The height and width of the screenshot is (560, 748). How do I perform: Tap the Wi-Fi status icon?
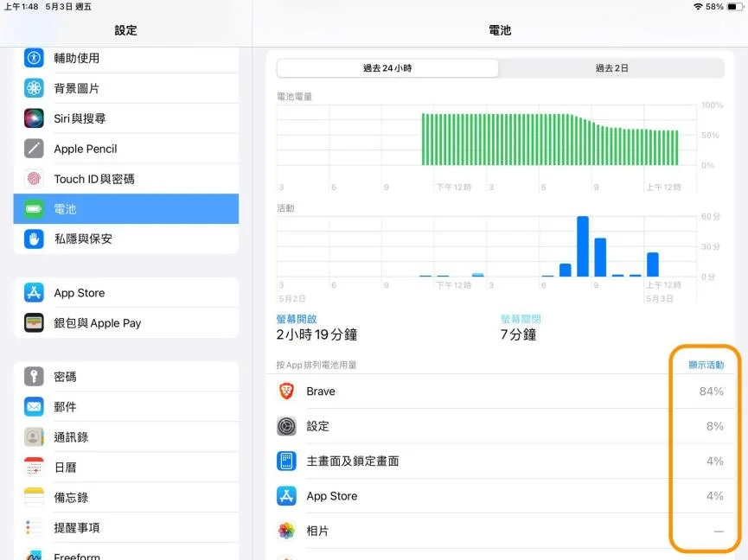pyautogui.click(x=698, y=7)
